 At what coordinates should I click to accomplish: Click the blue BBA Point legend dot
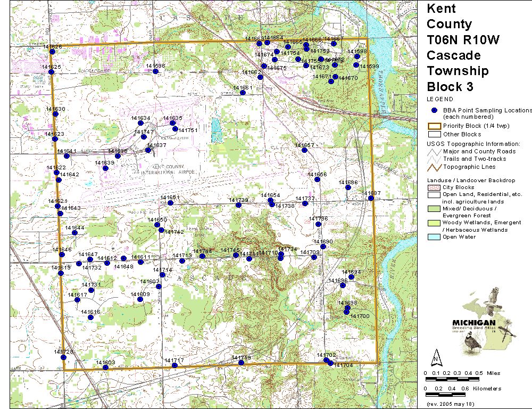click(435, 110)
